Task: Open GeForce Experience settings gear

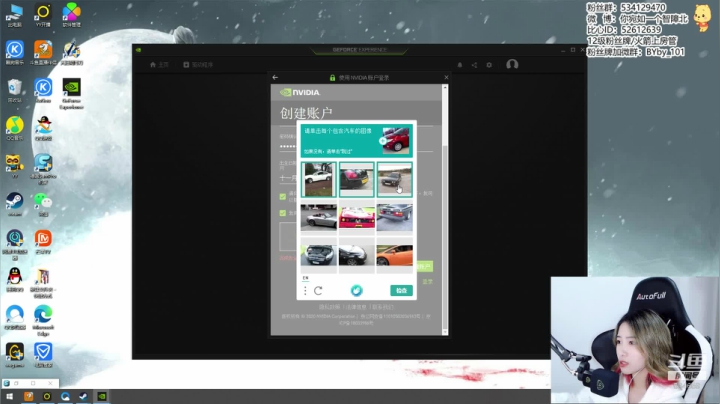Action: (489, 65)
